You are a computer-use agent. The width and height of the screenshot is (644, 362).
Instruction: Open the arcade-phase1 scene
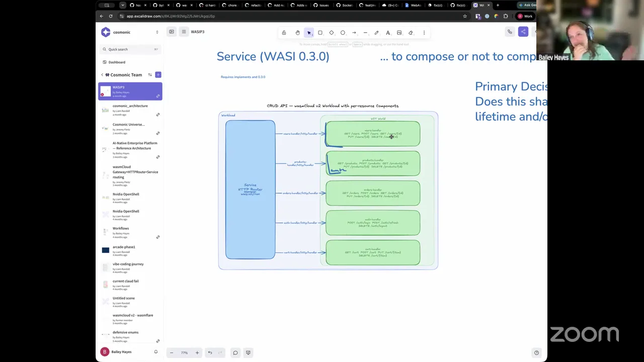pyautogui.click(x=130, y=250)
